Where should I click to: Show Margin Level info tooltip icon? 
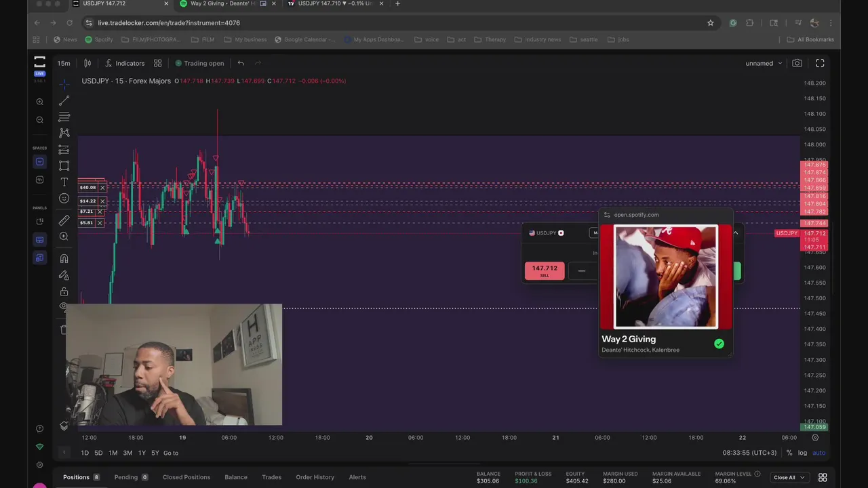pos(757,474)
